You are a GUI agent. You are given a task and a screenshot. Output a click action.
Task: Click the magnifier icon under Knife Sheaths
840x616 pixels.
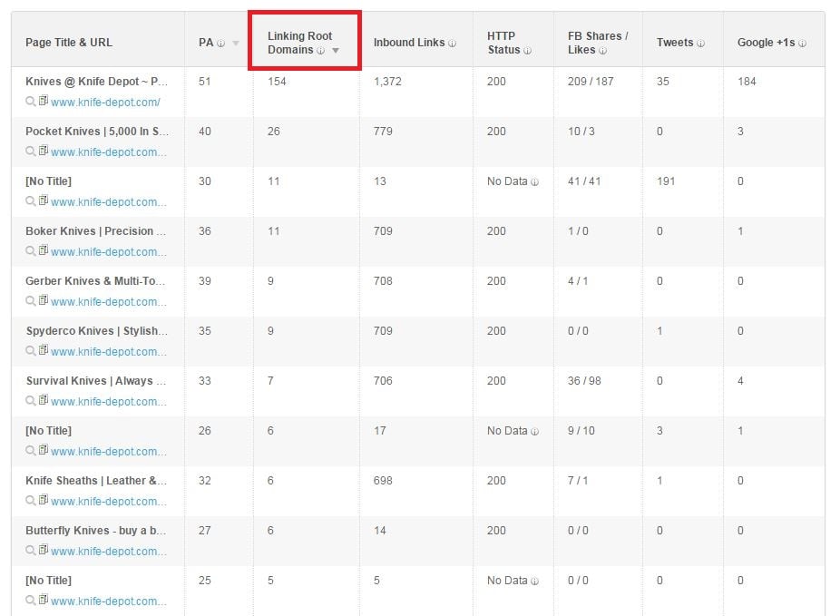(31, 500)
